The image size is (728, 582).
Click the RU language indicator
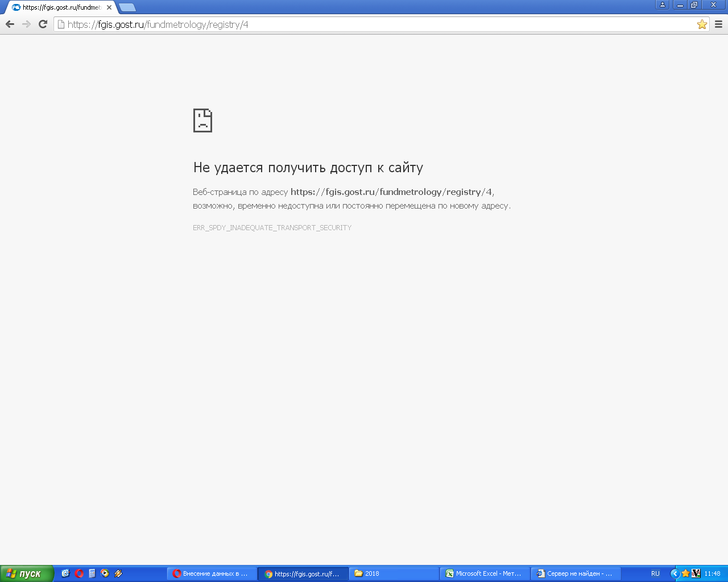coord(655,573)
